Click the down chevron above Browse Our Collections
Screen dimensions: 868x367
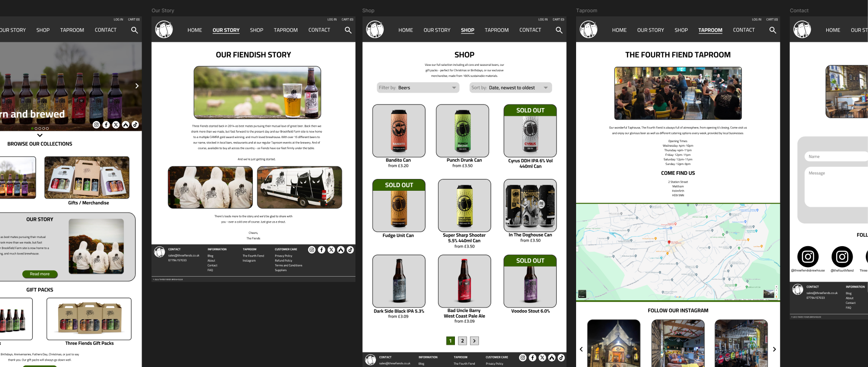pos(40,135)
